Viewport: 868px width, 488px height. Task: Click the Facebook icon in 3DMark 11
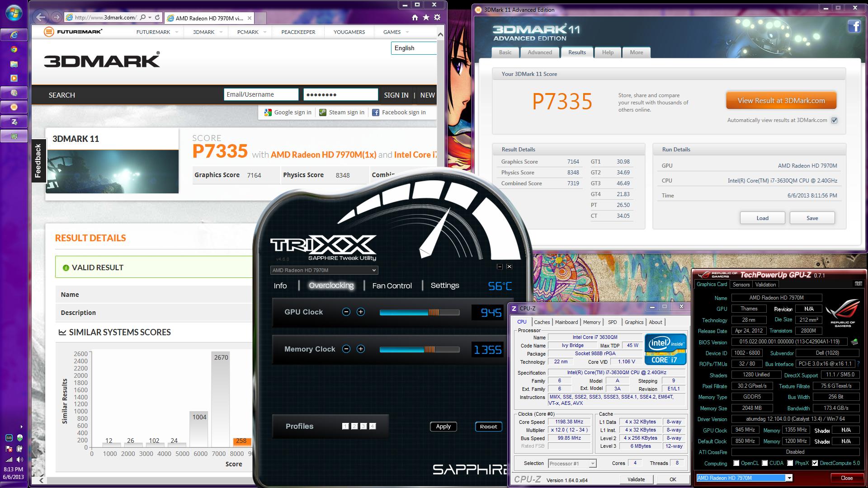[854, 27]
